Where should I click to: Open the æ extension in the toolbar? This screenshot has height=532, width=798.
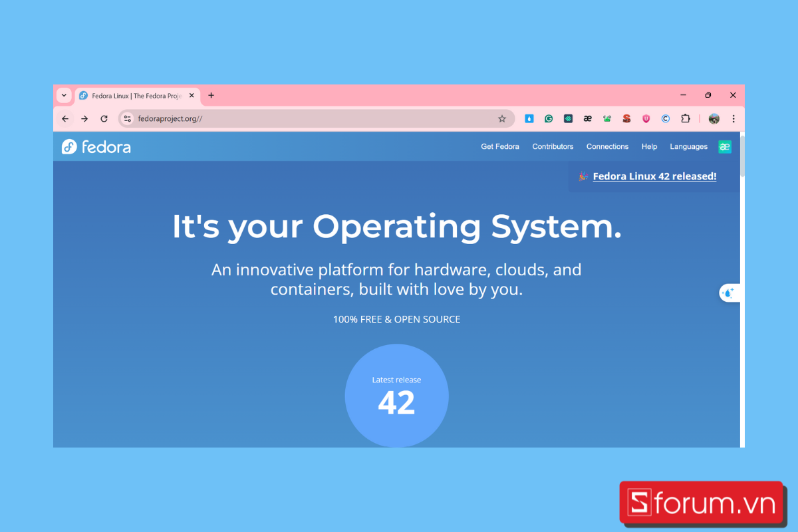tap(587, 118)
